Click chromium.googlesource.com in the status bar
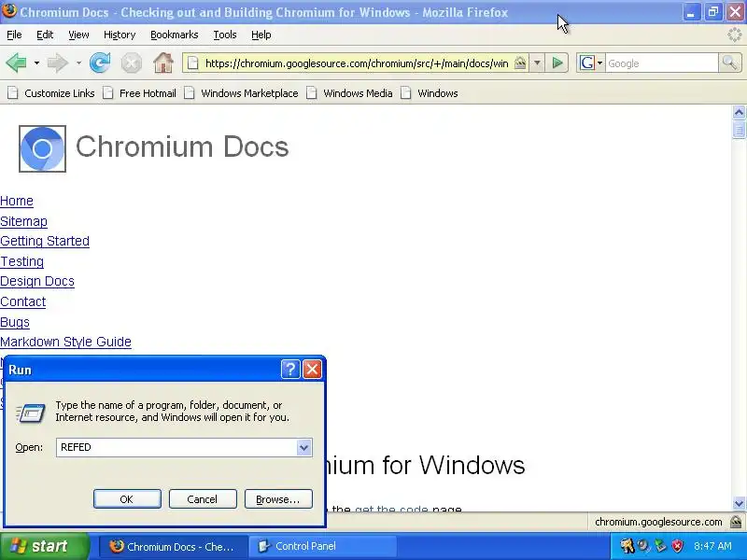 658,522
